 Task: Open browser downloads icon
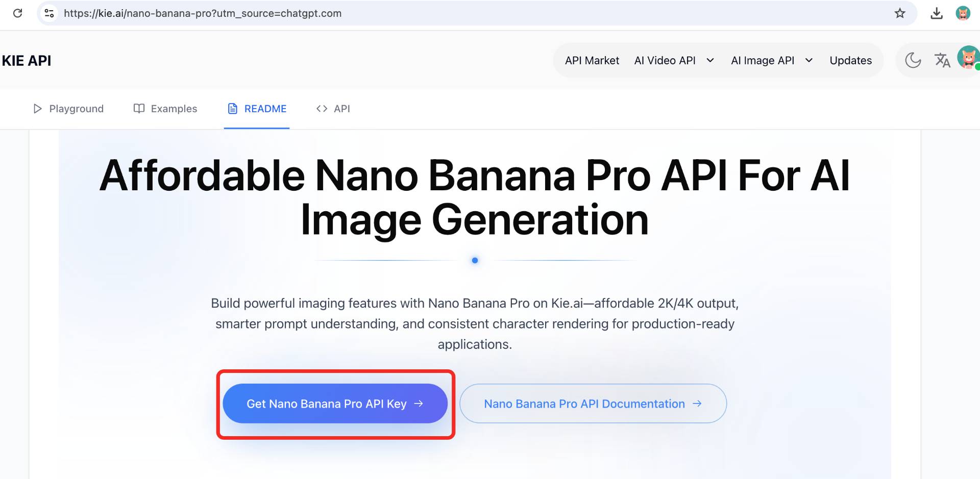tap(937, 13)
